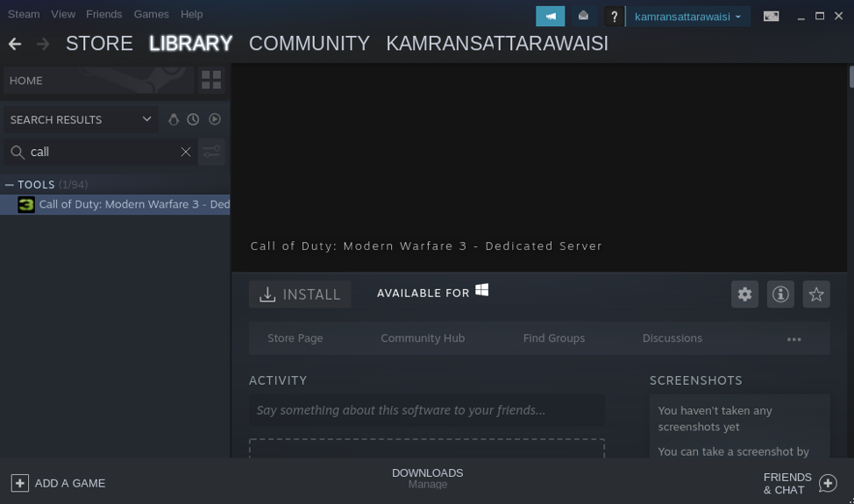Click the help question mark icon
The image size is (854, 504).
point(614,17)
